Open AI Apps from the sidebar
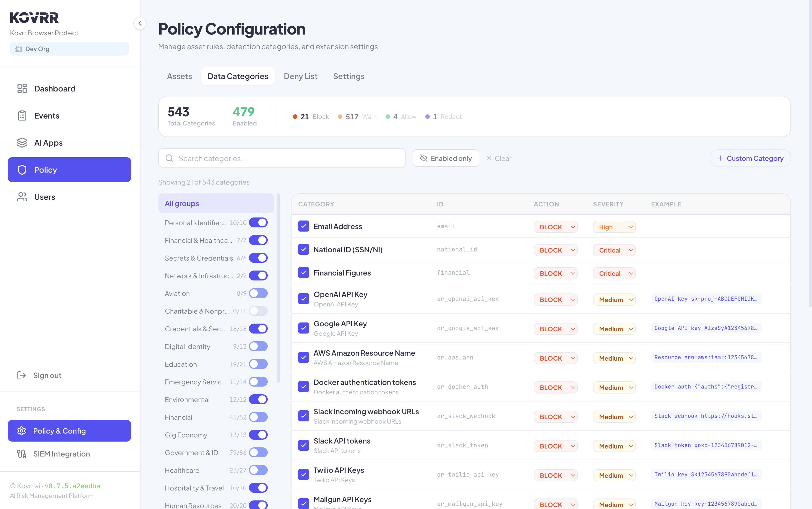The height and width of the screenshot is (509, 812). point(69,143)
